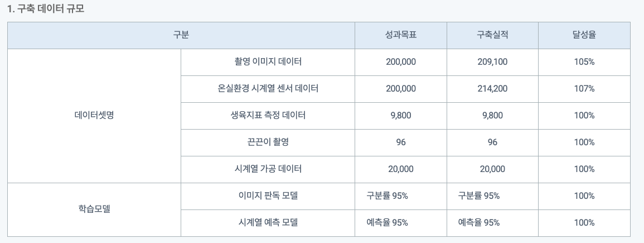Select the 시계열 가공 데이터 cell

268,169
